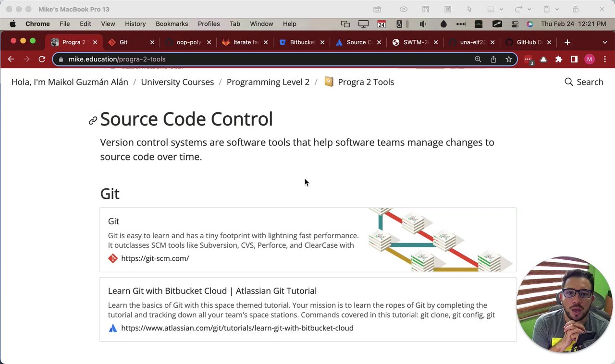Click the webcam video overlay

(564, 304)
